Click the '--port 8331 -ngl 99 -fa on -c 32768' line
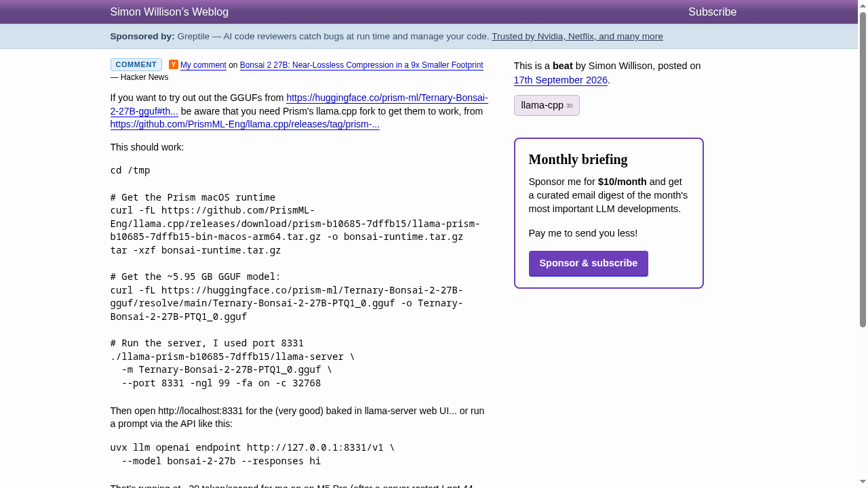868x488 pixels. (x=221, y=383)
